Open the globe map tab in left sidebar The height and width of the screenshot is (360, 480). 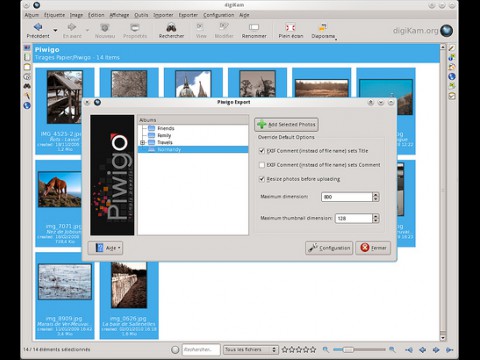27,106
